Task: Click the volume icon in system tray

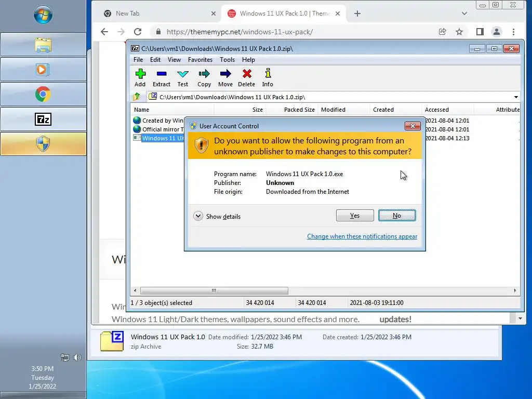Action: [x=77, y=357]
